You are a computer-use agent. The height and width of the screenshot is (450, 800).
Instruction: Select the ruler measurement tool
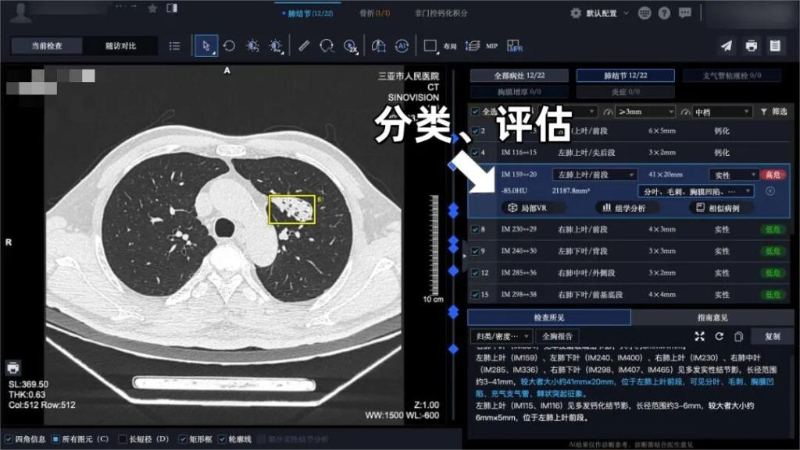304,46
